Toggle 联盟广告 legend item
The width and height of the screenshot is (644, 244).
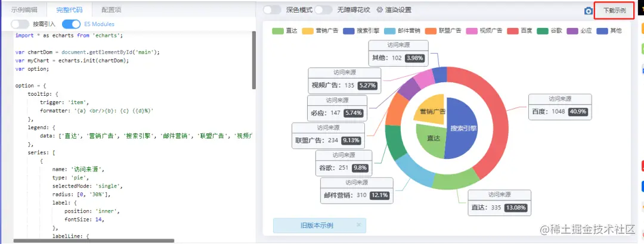click(443, 31)
